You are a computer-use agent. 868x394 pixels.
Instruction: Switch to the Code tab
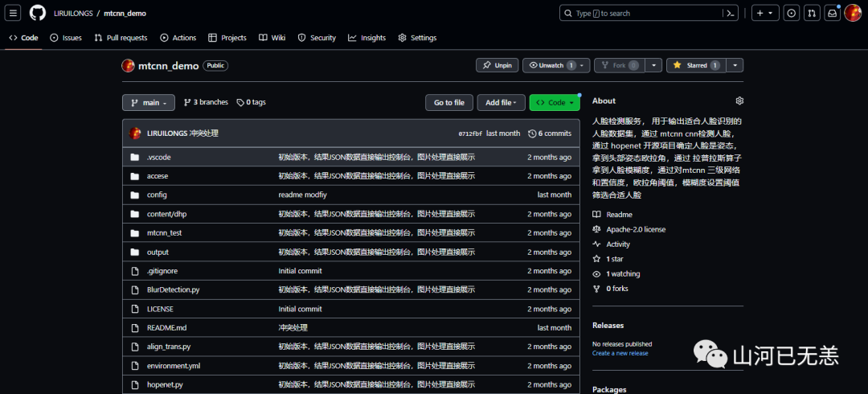click(x=24, y=38)
